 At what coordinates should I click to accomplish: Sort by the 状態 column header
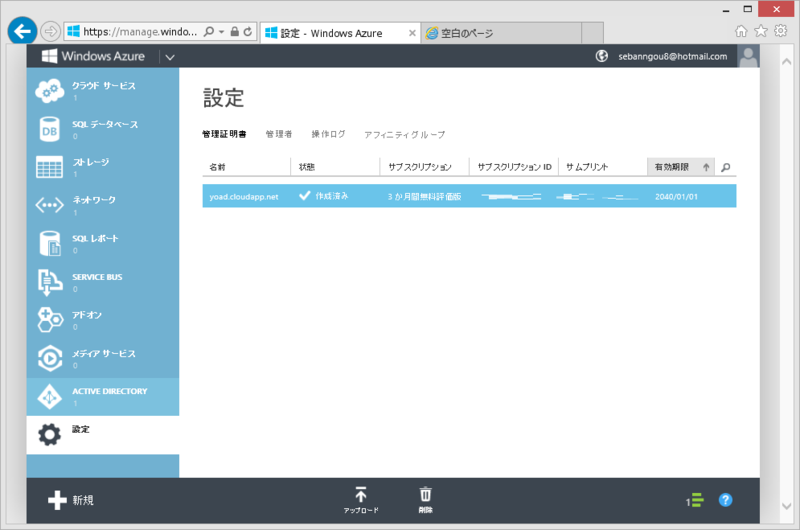pos(335,167)
